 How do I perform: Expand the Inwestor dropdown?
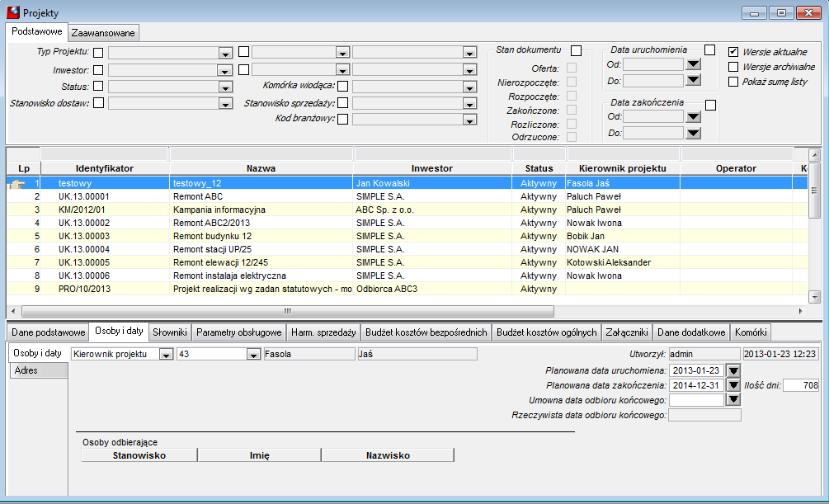pos(224,70)
